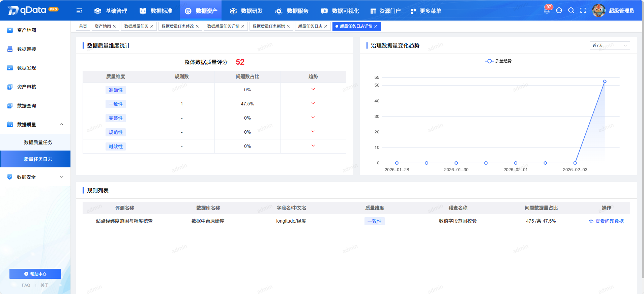This screenshot has width=644, height=294.
Task: Open the 数据可视化 top menu
Action: [340, 11]
